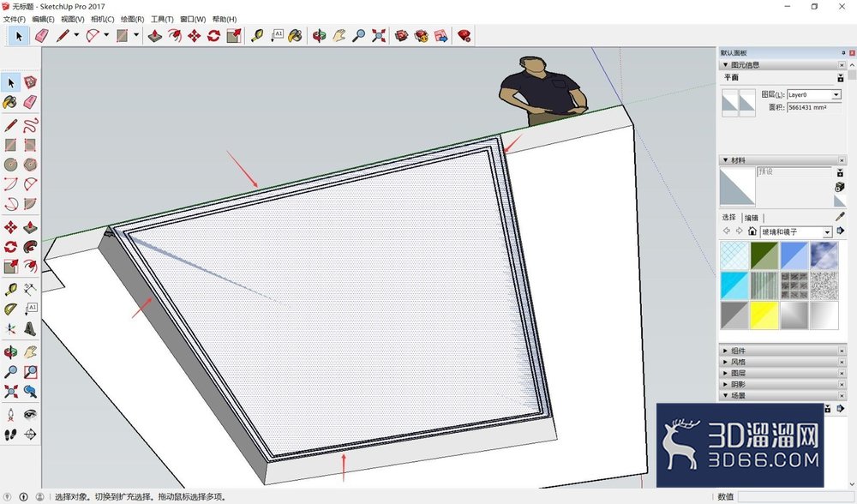
Task: Open the Rectangle tool dropdown arrow
Action: [136, 35]
